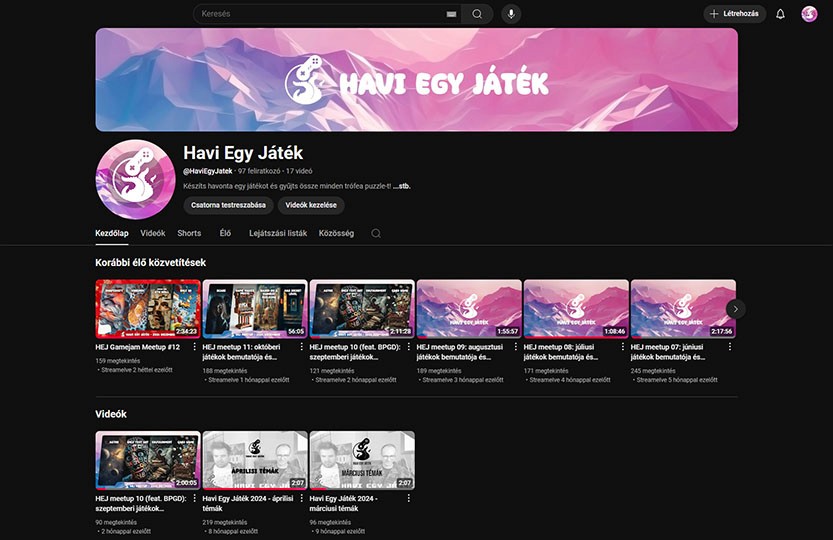Start voice search with the microphone
Viewport: 833px width, 540px height.
(x=511, y=14)
